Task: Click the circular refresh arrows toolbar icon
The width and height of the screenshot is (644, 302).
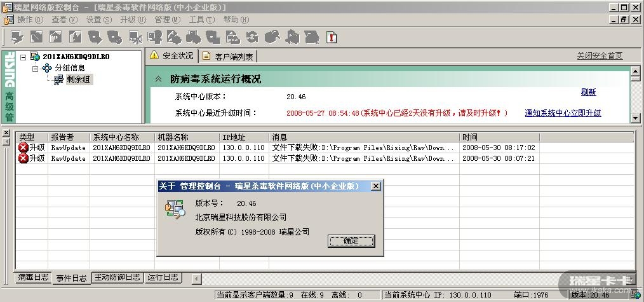Action: point(252,37)
